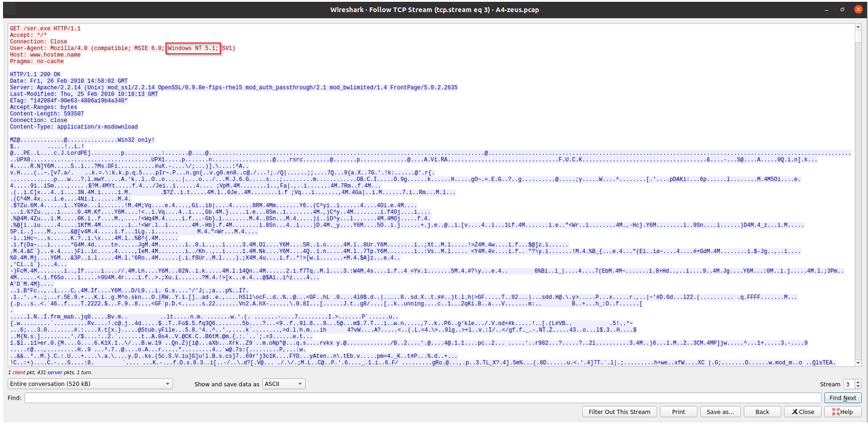Increase the Stream number with the up arrow
Screen dimensions: 868x426
(x=858, y=381)
